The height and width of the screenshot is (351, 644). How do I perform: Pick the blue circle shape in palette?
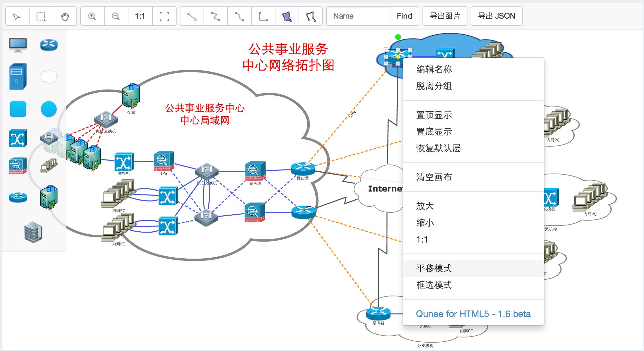point(49,109)
